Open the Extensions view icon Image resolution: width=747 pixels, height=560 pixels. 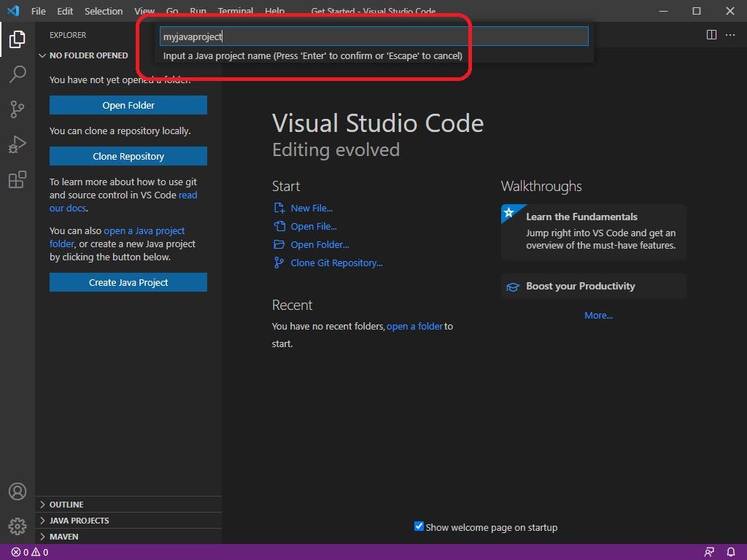(x=18, y=179)
